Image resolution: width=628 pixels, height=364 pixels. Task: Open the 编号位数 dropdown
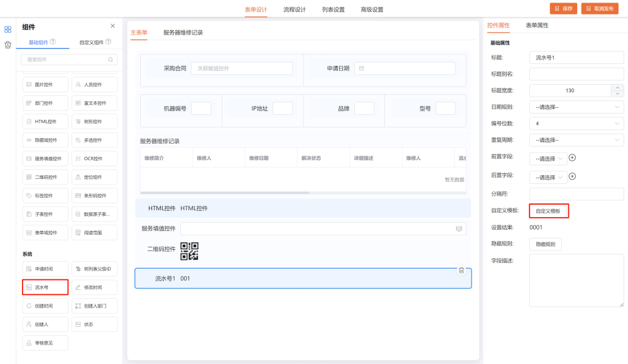tap(577, 124)
